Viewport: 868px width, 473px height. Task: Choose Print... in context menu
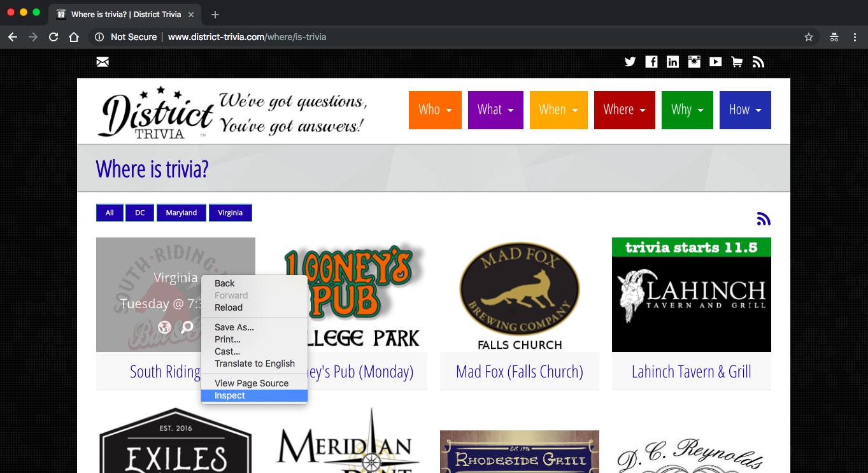click(x=254, y=339)
